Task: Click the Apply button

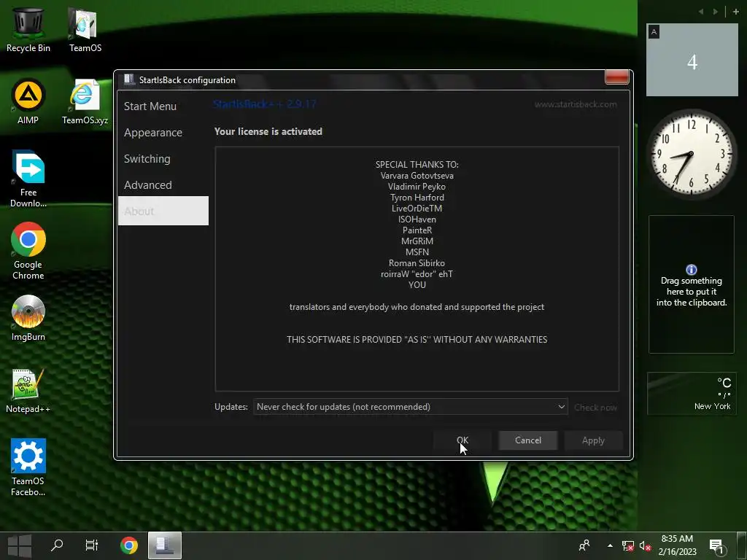Action: click(x=593, y=440)
